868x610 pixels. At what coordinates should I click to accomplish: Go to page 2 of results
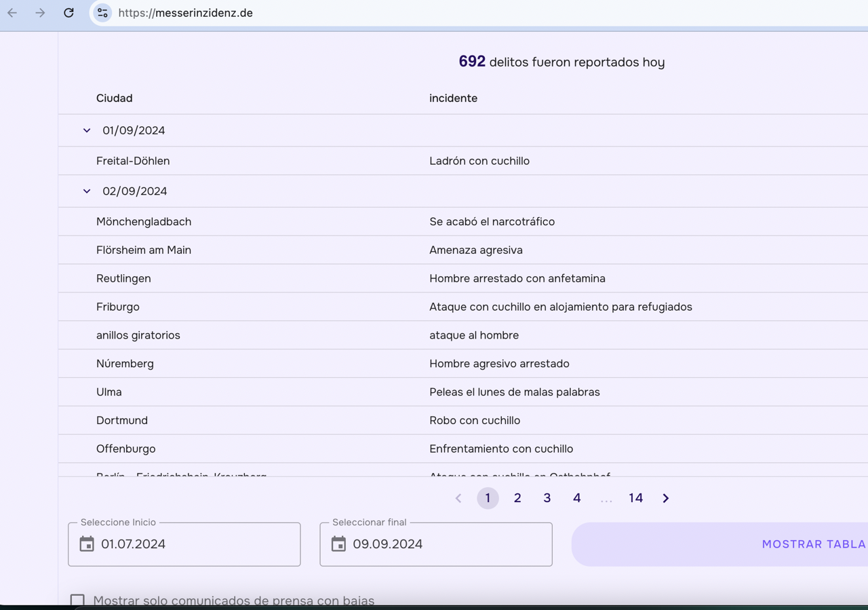coord(517,498)
